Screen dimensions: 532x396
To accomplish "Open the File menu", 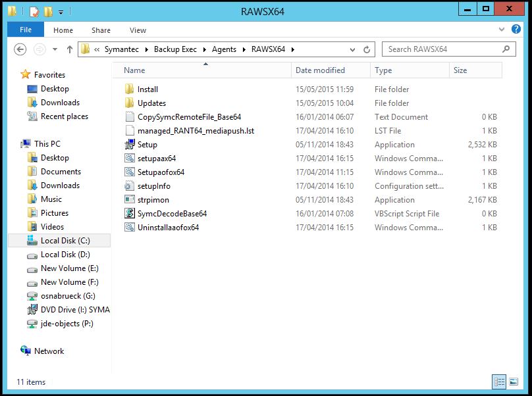I will (25, 30).
